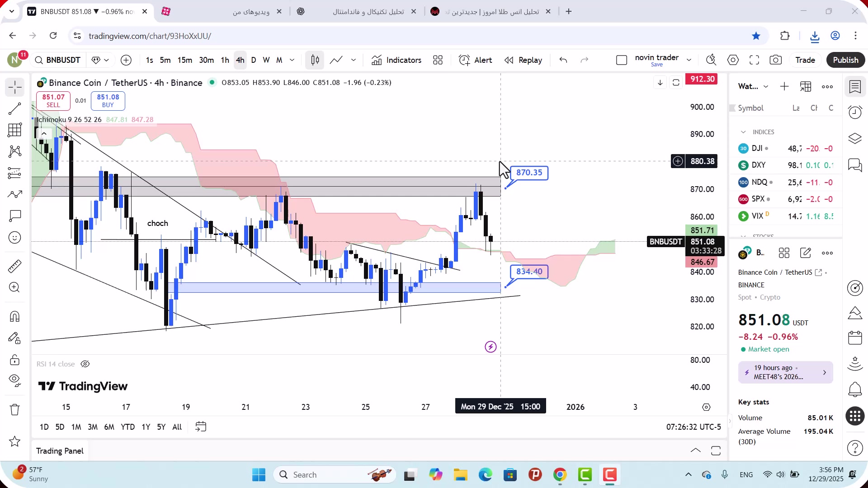Take a chart snapshot with camera
868x488 pixels.
tap(776, 60)
